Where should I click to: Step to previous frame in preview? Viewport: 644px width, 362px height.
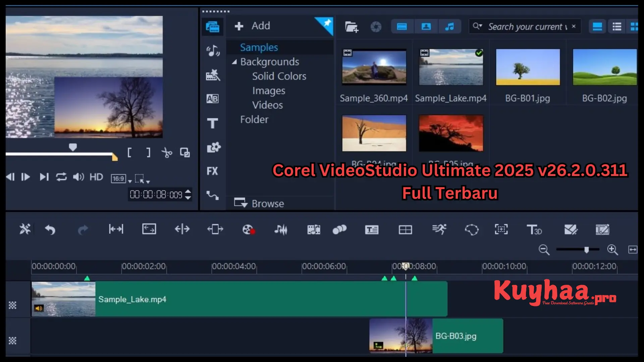[10, 177]
